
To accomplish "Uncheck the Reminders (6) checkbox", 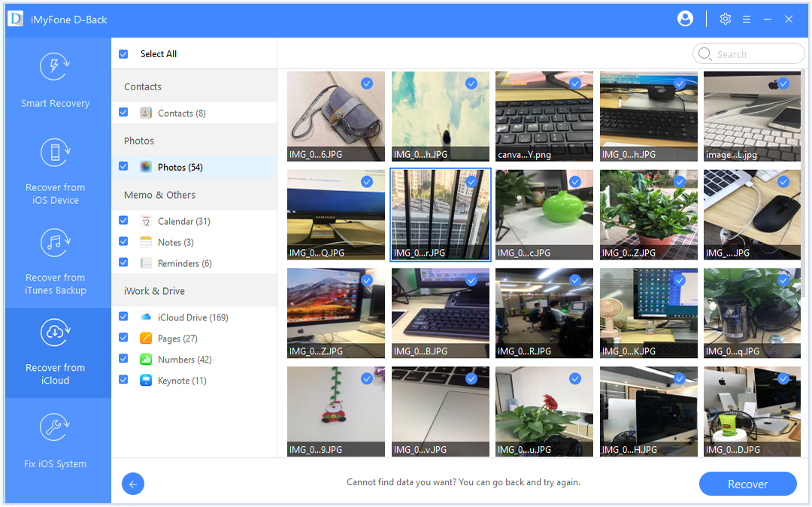I will (x=123, y=262).
